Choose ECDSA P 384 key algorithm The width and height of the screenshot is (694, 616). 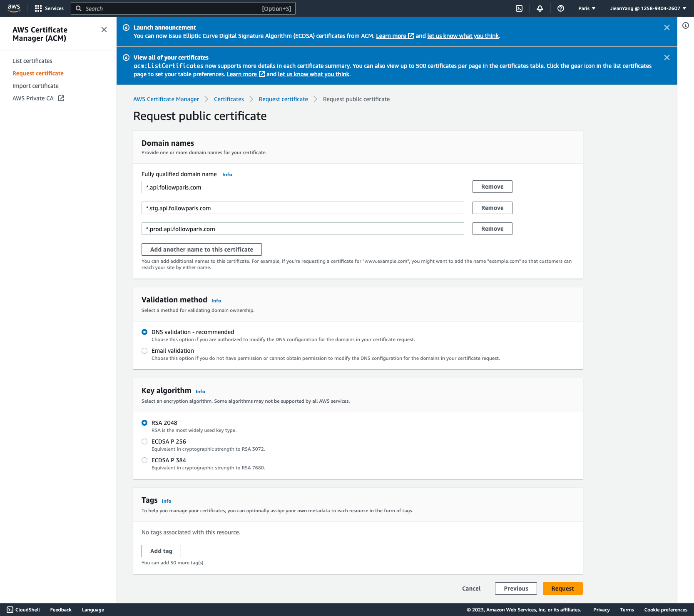(144, 460)
